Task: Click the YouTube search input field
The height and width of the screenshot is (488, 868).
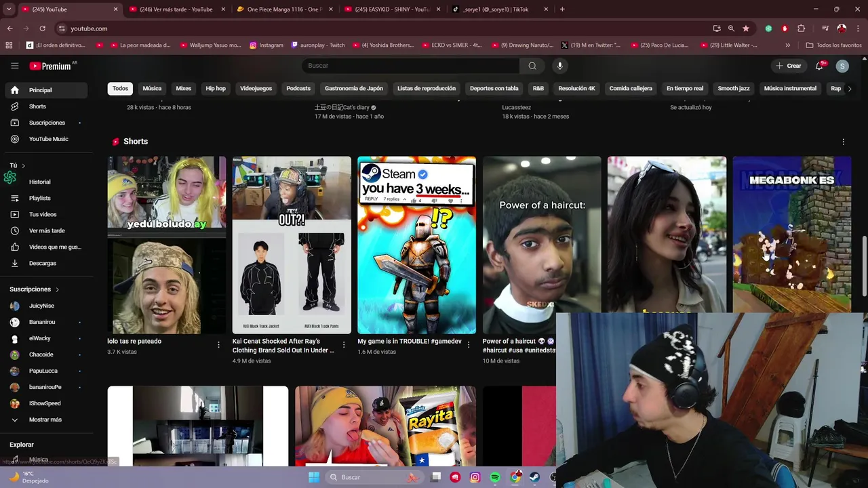Action: (411, 66)
